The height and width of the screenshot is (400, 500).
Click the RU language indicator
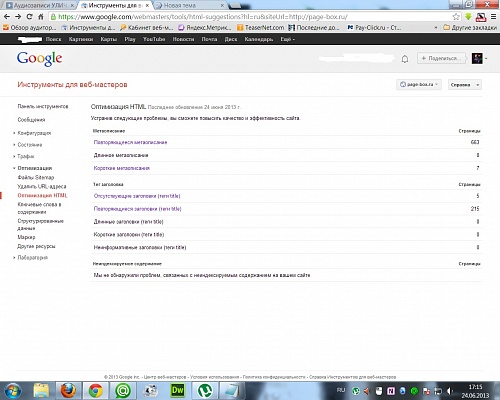pyautogui.click(x=341, y=390)
